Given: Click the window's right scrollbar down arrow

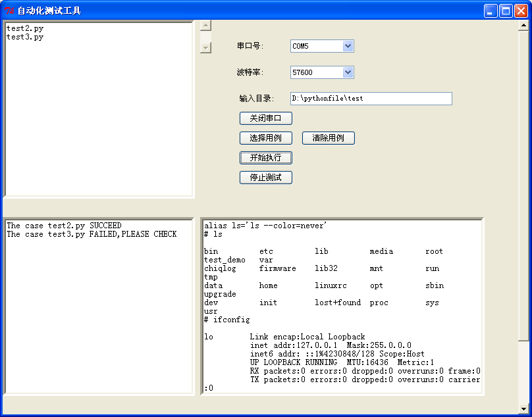Looking at the screenshot, I should 523,409.
